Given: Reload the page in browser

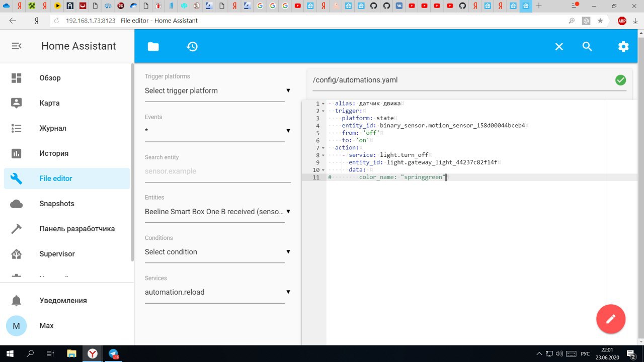Looking at the screenshot, I should pos(56,21).
